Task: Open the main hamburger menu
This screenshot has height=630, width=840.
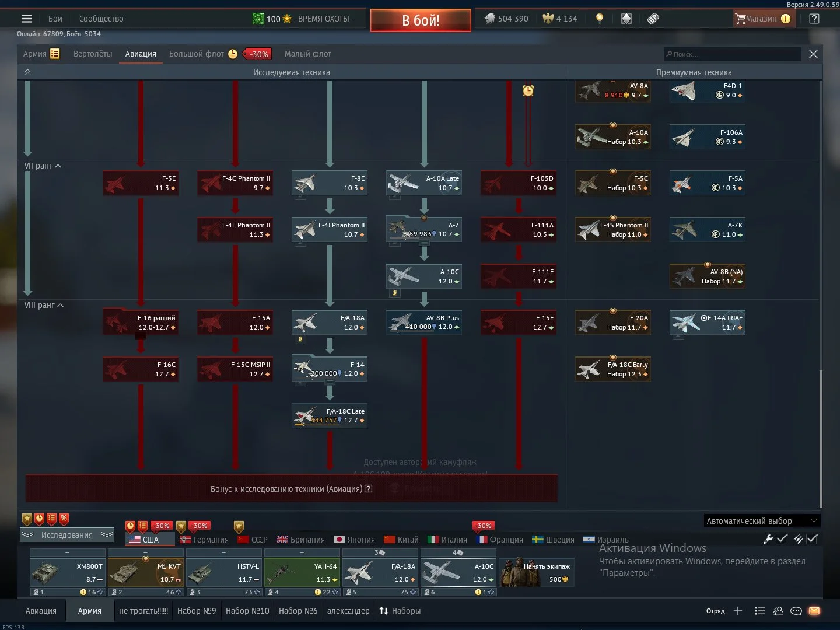Action: point(27,19)
